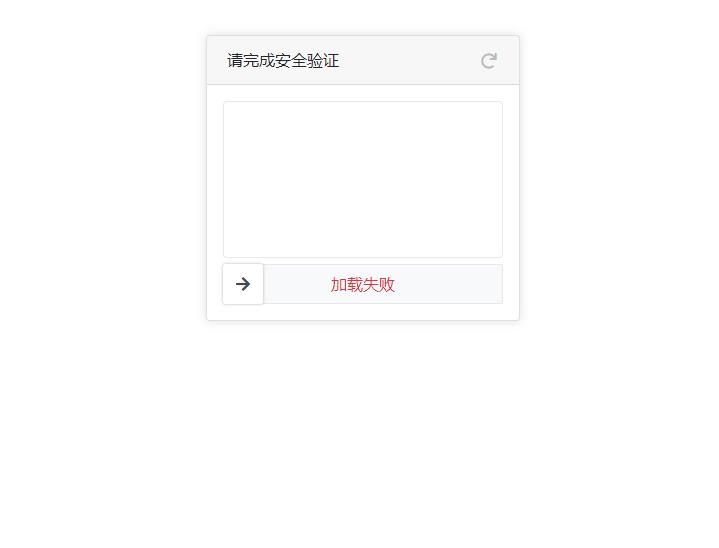Click the security verification heading label
This screenshot has height=548, width=719.
coord(283,61)
